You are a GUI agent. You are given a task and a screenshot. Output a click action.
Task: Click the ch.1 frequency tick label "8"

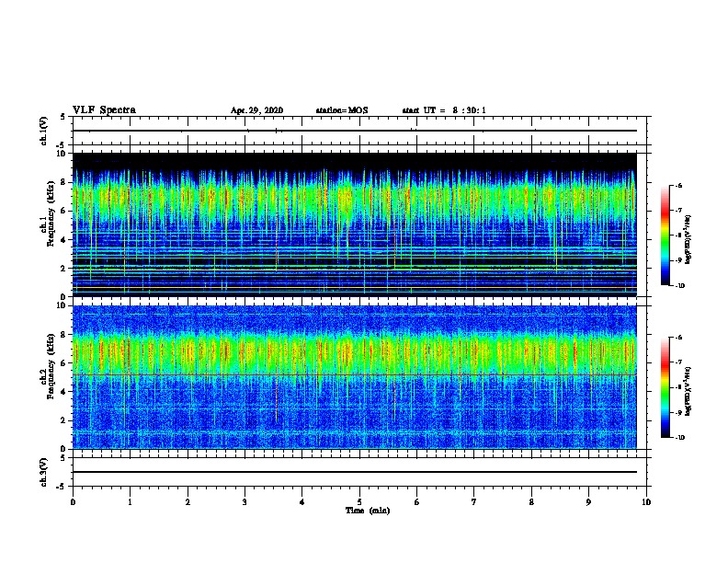[x=65, y=182]
